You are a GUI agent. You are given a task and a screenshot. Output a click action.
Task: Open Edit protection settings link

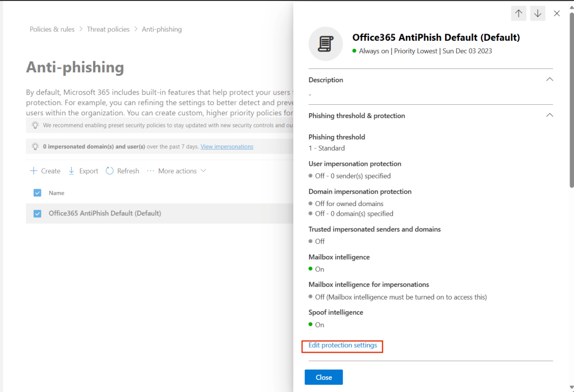pyautogui.click(x=342, y=346)
